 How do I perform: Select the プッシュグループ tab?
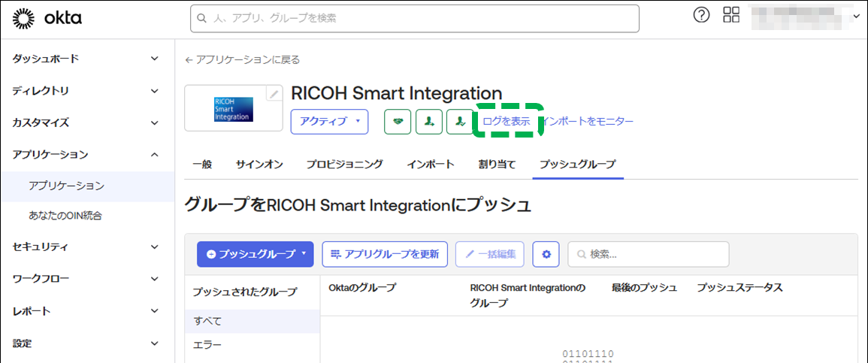pos(578,164)
